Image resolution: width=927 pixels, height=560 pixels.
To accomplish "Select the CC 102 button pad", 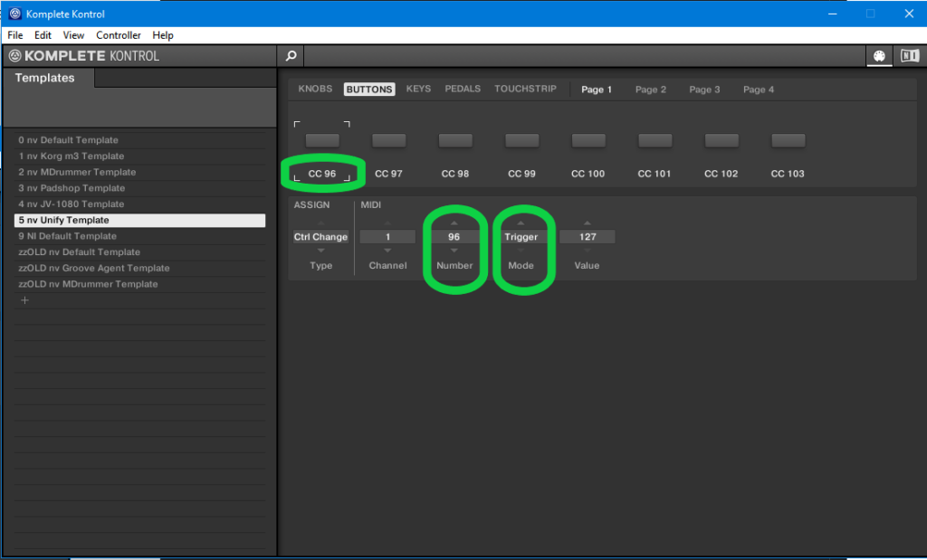I will pos(722,140).
